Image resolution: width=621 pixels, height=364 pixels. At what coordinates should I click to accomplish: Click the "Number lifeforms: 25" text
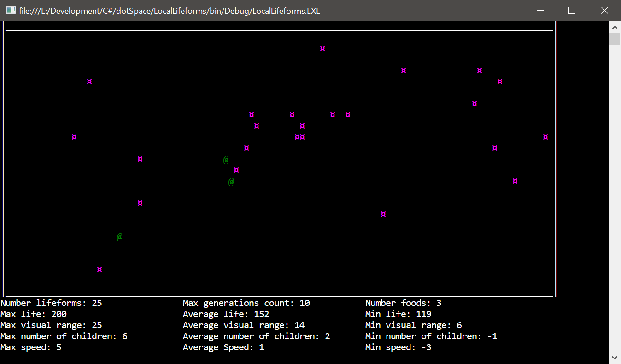[x=51, y=303]
